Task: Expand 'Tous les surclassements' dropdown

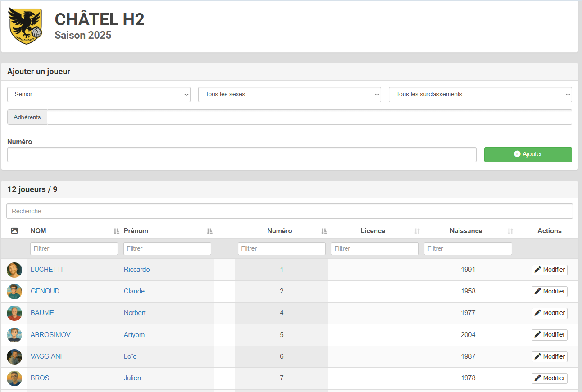Action: [x=480, y=95]
